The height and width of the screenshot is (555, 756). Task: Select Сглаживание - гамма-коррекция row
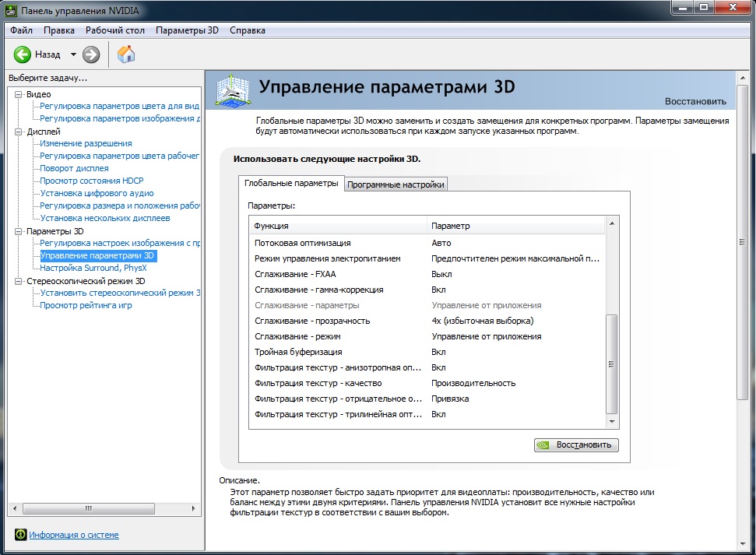427,290
